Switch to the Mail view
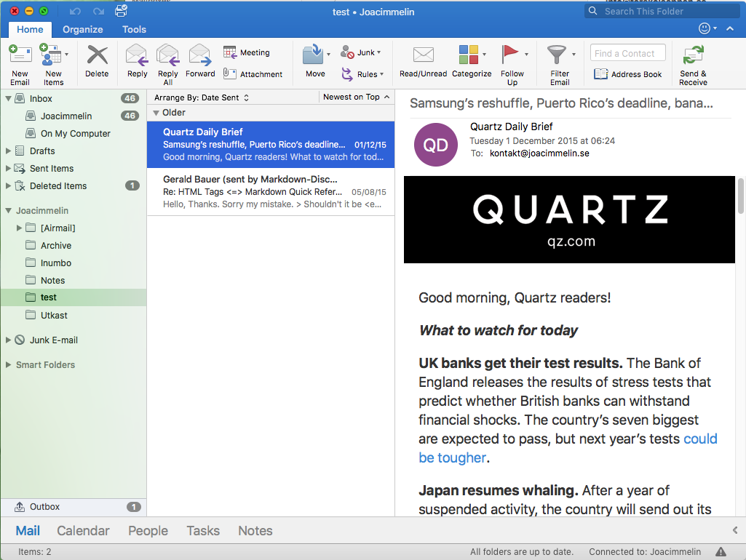The width and height of the screenshot is (746, 560). pyautogui.click(x=28, y=530)
